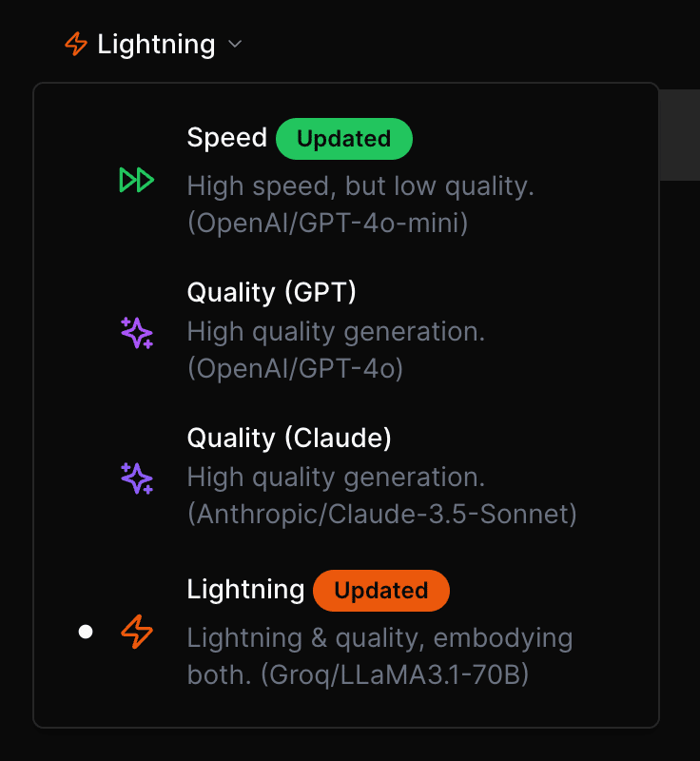Click the gray panel behind the dropdown
Viewport: 700px width, 761px height.
click(679, 133)
